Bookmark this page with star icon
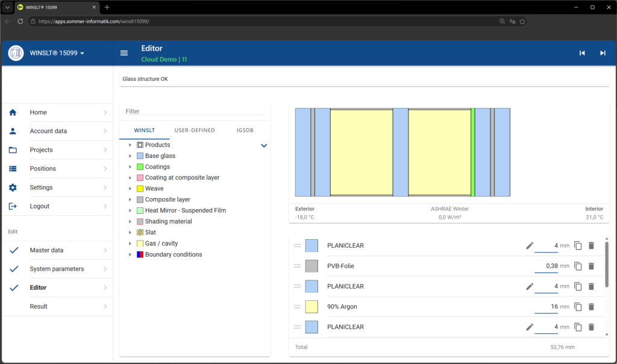Image resolution: width=617 pixels, height=364 pixels. [522, 21]
